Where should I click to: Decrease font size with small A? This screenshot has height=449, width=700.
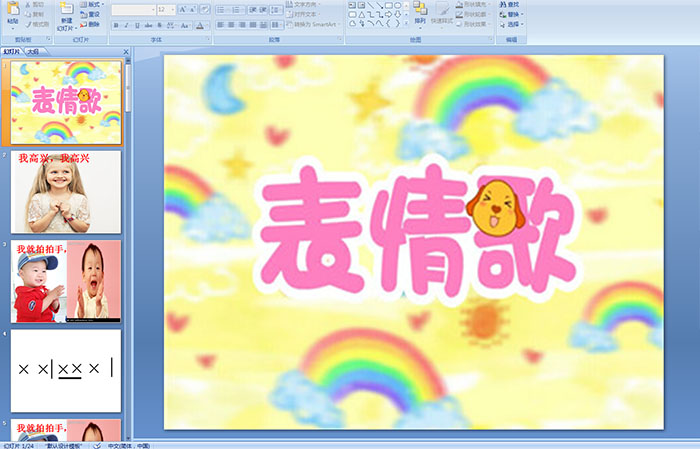tap(193, 9)
